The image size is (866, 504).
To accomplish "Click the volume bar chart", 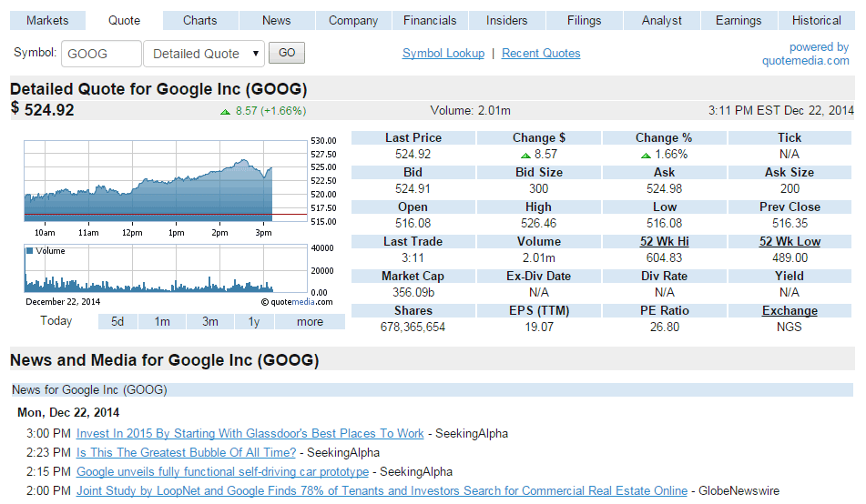I will coord(165,268).
